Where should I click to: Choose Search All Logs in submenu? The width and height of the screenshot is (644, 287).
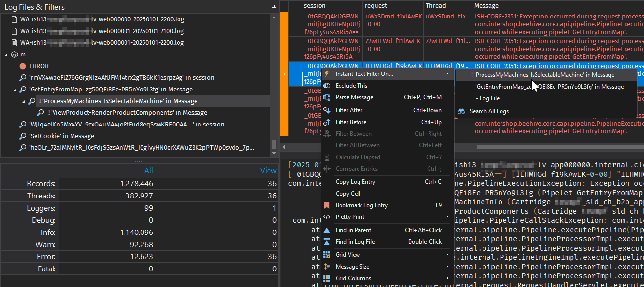point(546,111)
